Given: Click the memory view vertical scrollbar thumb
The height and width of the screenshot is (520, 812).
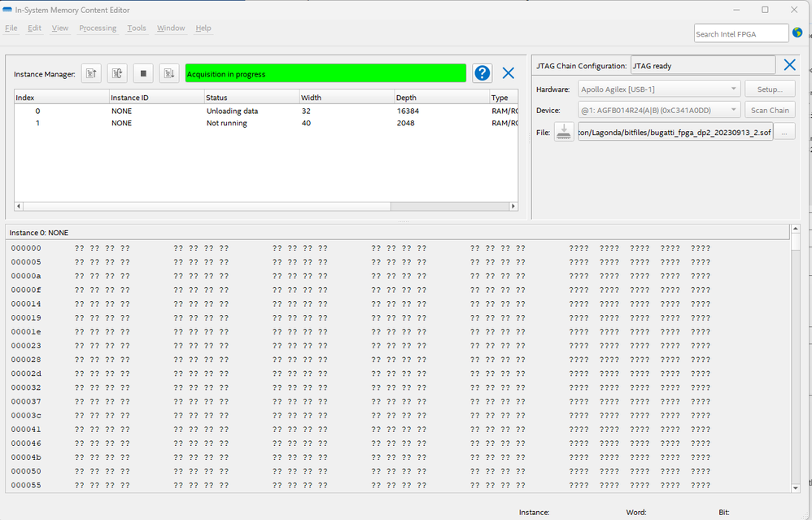Looking at the screenshot, I should point(796,243).
